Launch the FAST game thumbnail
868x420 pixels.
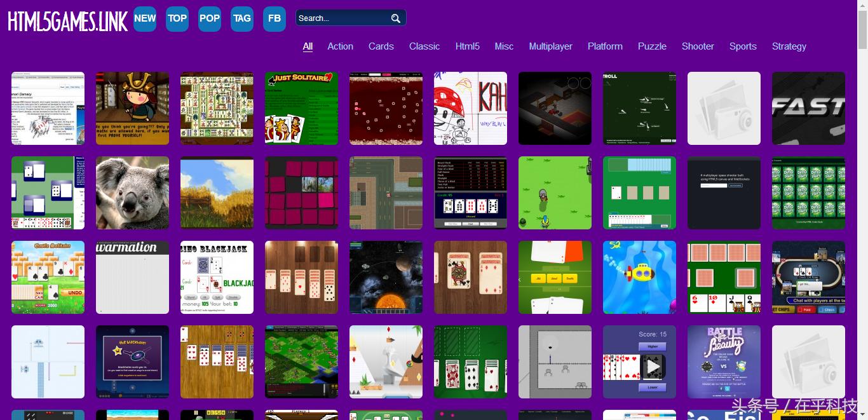(x=808, y=108)
